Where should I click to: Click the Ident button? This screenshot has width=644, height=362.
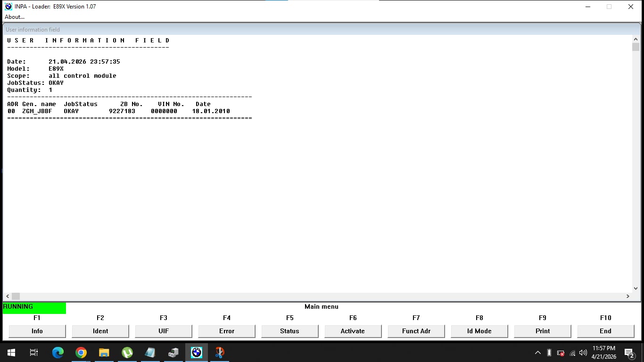point(100,331)
